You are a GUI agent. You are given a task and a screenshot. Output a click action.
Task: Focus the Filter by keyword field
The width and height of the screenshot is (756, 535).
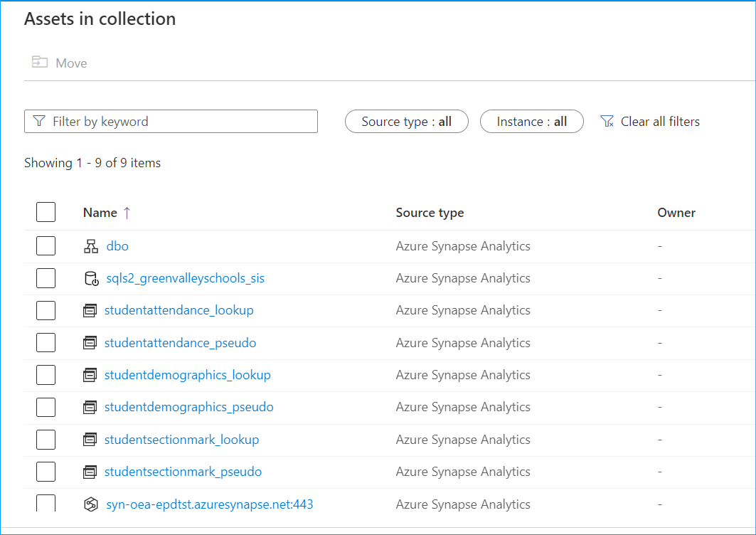pos(171,122)
